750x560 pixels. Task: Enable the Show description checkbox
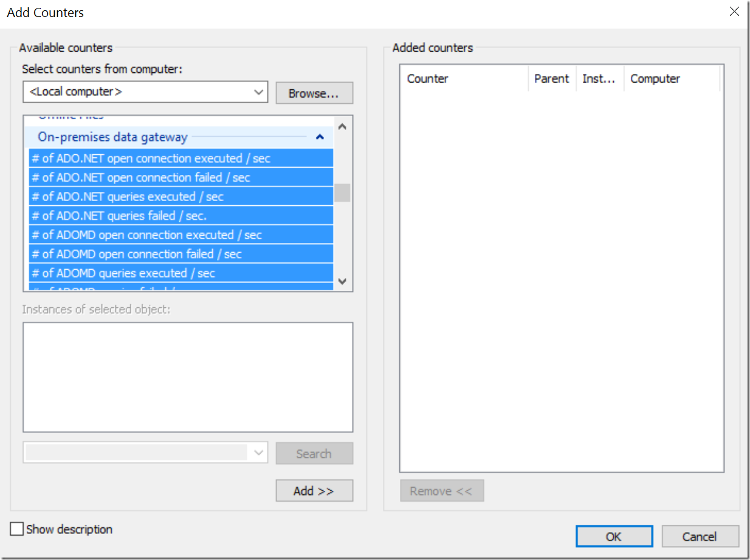[17, 529]
